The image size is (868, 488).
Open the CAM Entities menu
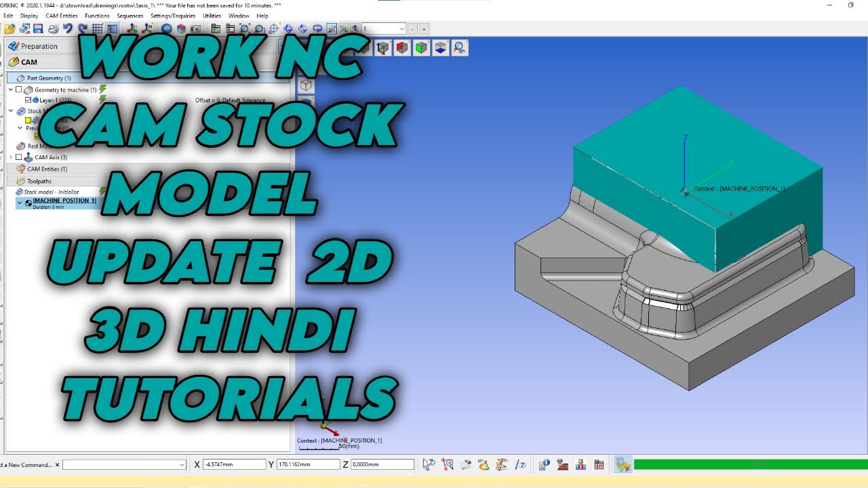tap(62, 16)
